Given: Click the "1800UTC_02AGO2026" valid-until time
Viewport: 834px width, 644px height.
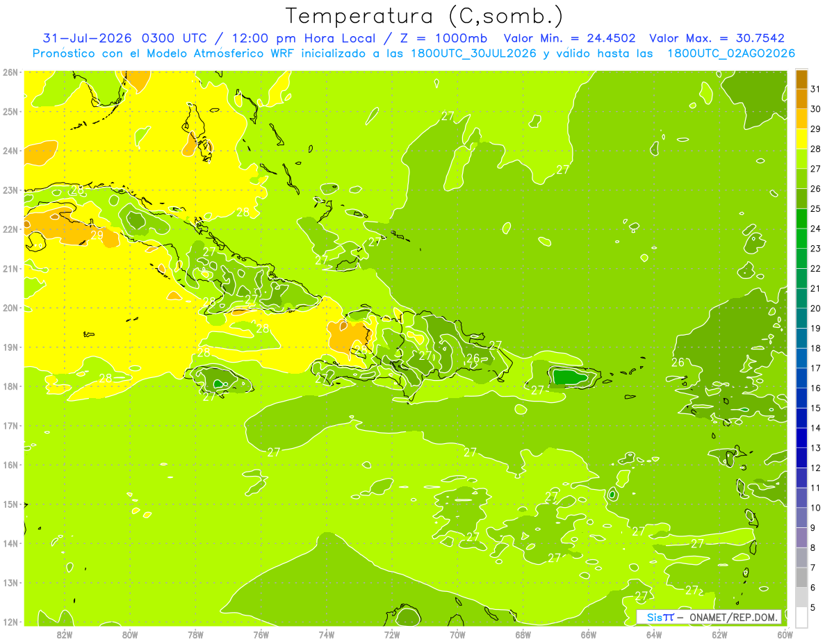Looking at the screenshot, I should click(x=731, y=53).
